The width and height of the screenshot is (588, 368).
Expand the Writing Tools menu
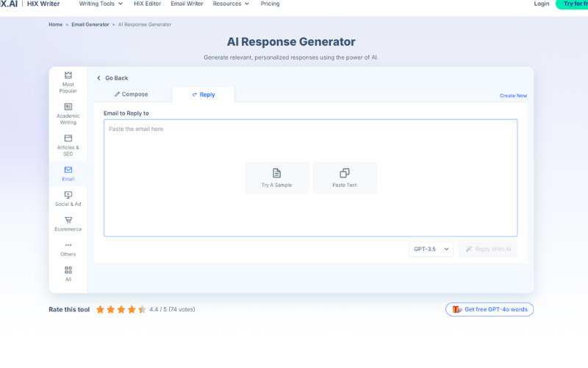(101, 4)
